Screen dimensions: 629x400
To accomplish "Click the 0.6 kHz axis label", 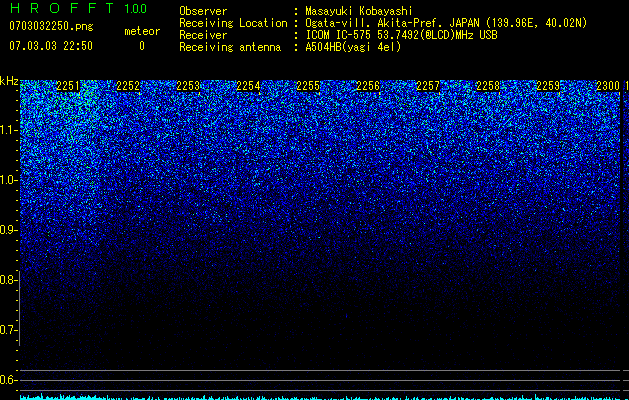I will point(8,380).
